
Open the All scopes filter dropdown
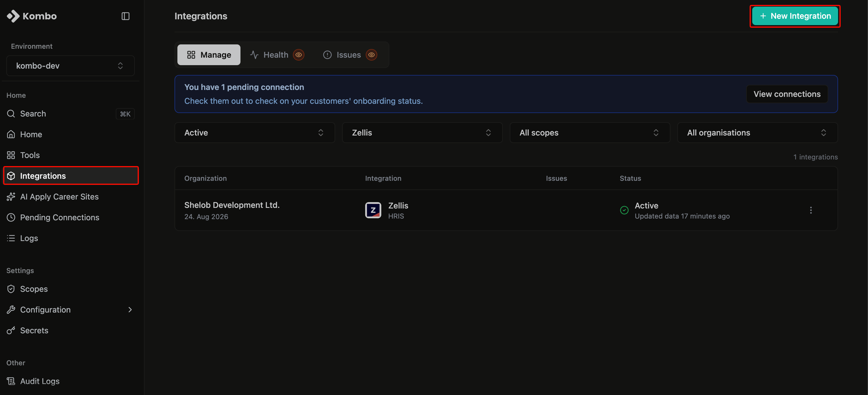(590, 133)
